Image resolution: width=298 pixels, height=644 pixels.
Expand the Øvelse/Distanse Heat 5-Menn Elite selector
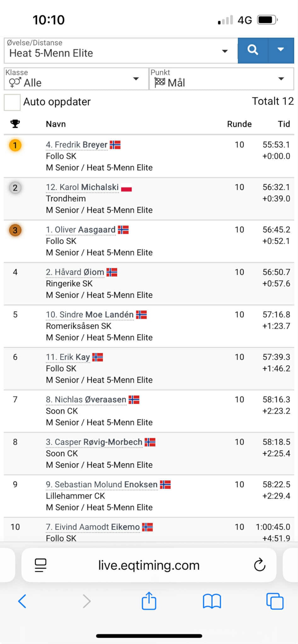[120, 51]
